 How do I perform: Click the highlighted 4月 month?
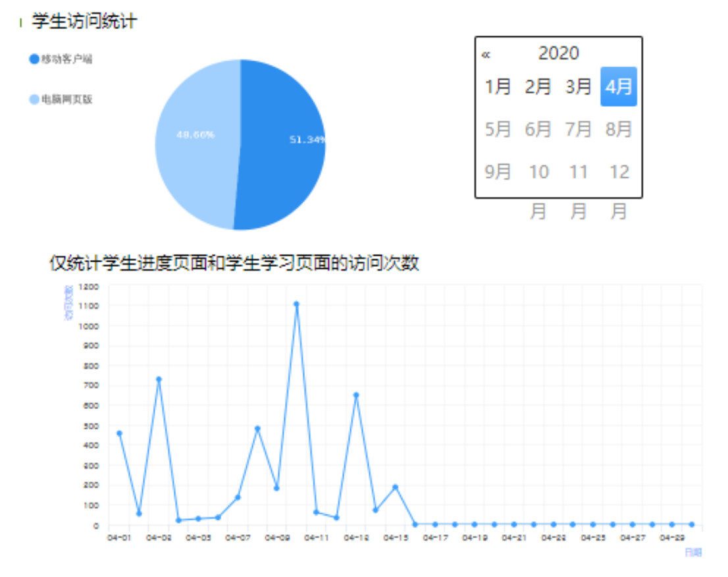click(x=618, y=86)
